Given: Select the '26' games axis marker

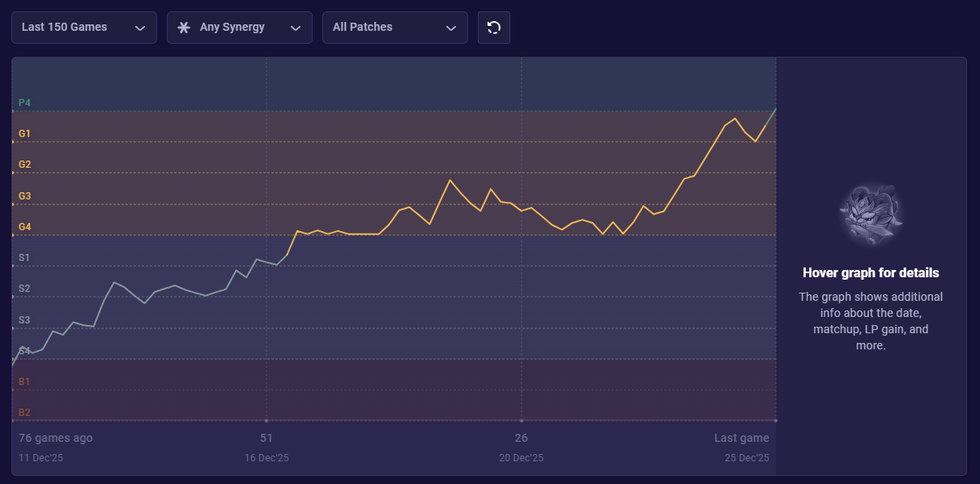Looking at the screenshot, I should tap(522, 438).
